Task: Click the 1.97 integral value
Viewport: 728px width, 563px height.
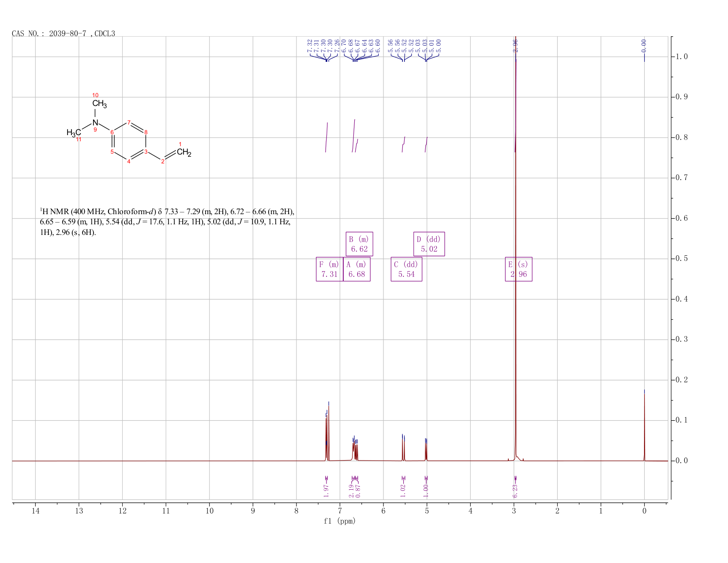Action: [x=326, y=490]
